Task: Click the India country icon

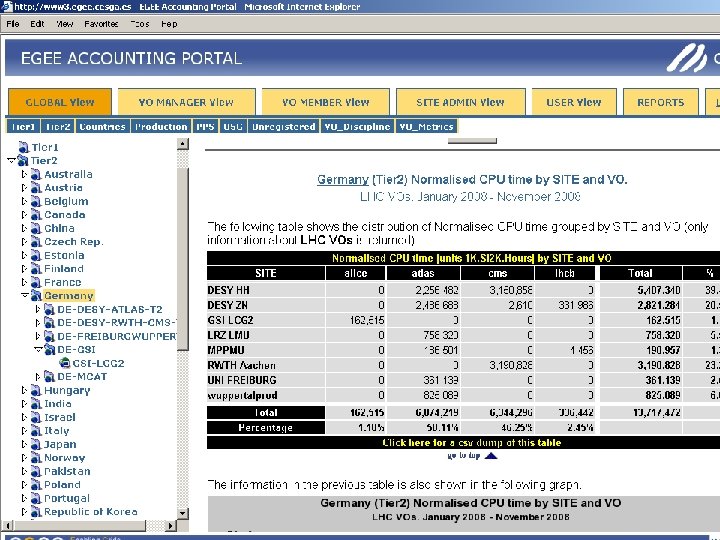Action: (x=36, y=404)
